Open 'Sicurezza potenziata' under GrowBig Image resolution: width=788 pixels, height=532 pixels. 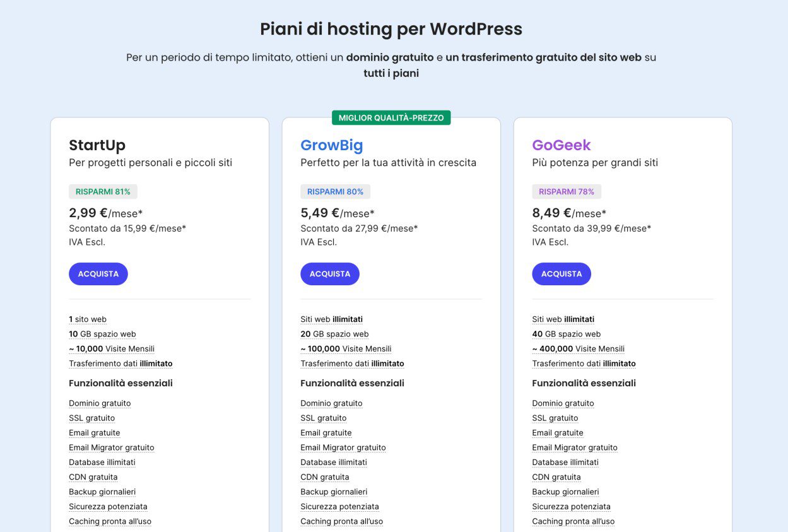340,506
